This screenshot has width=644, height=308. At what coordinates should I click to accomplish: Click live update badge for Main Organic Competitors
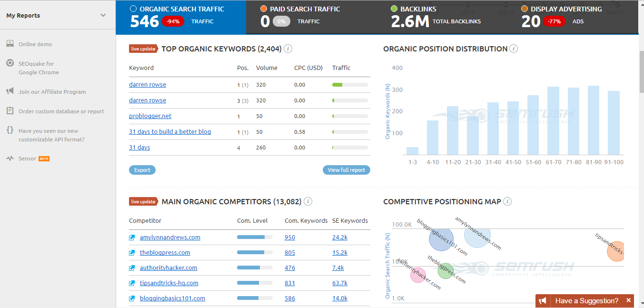143,201
